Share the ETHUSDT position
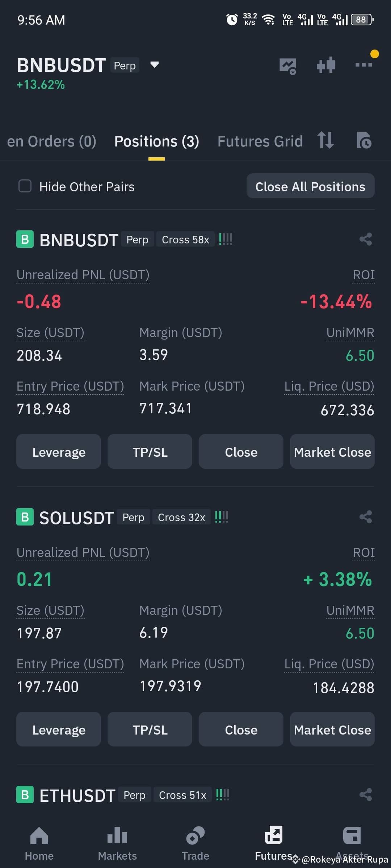The image size is (391, 868). (x=366, y=795)
